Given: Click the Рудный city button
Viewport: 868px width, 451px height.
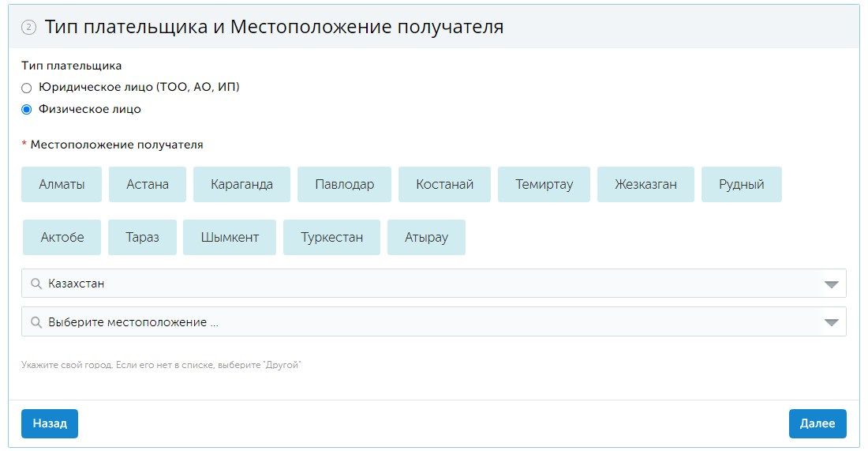Looking at the screenshot, I should [741, 184].
